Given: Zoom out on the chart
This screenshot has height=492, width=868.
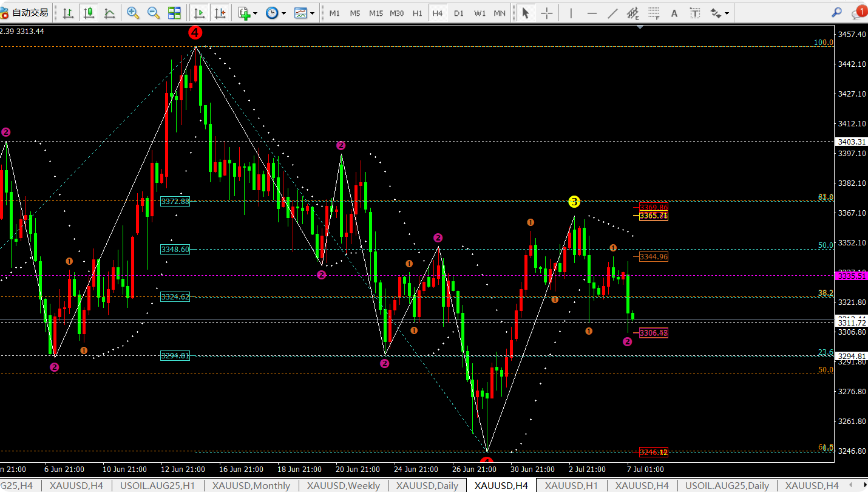Looking at the screenshot, I should [154, 13].
